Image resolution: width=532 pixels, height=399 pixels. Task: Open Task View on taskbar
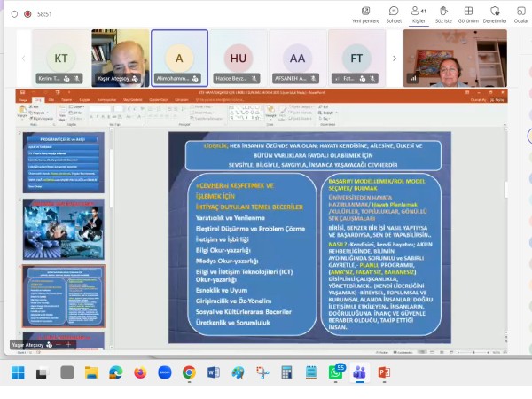pos(42,373)
